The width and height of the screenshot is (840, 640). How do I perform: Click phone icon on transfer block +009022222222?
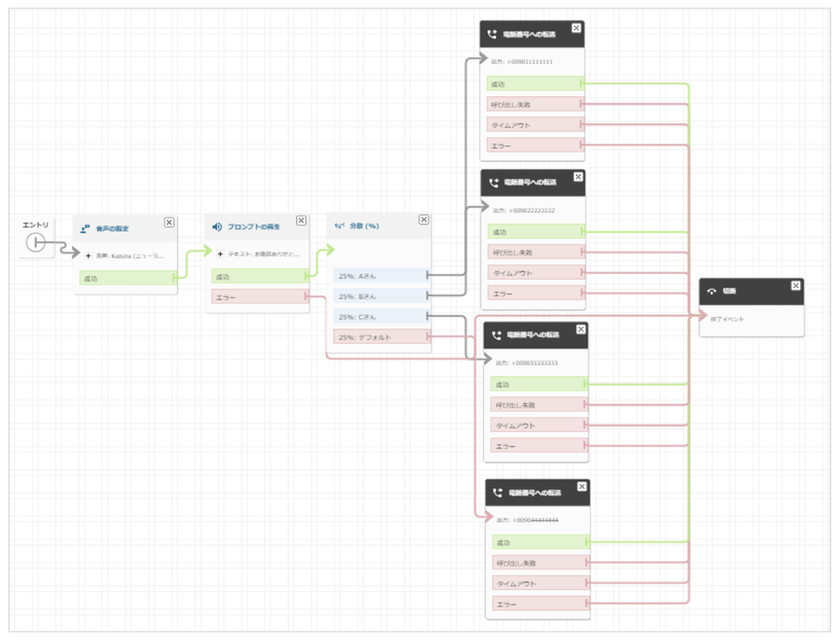pyautogui.click(x=494, y=182)
